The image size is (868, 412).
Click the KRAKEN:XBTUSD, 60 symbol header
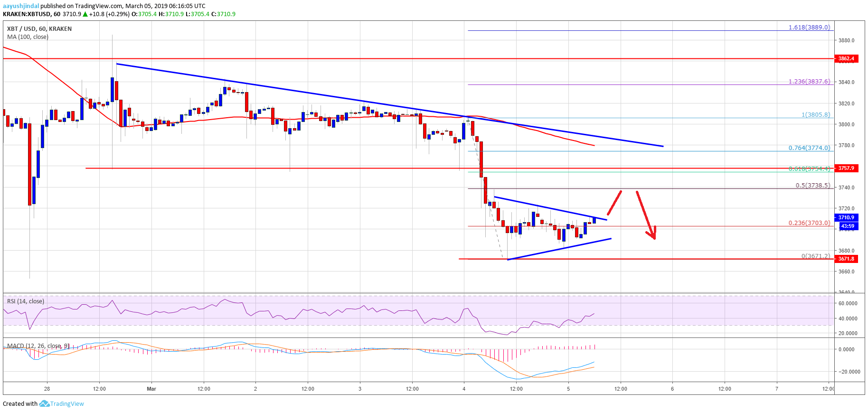coord(31,14)
